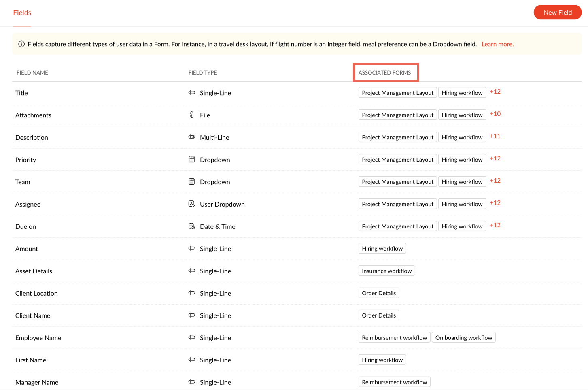Click Reimbursement workflow tag for Manager Name
The width and height of the screenshot is (588, 390).
pyautogui.click(x=395, y=382)
